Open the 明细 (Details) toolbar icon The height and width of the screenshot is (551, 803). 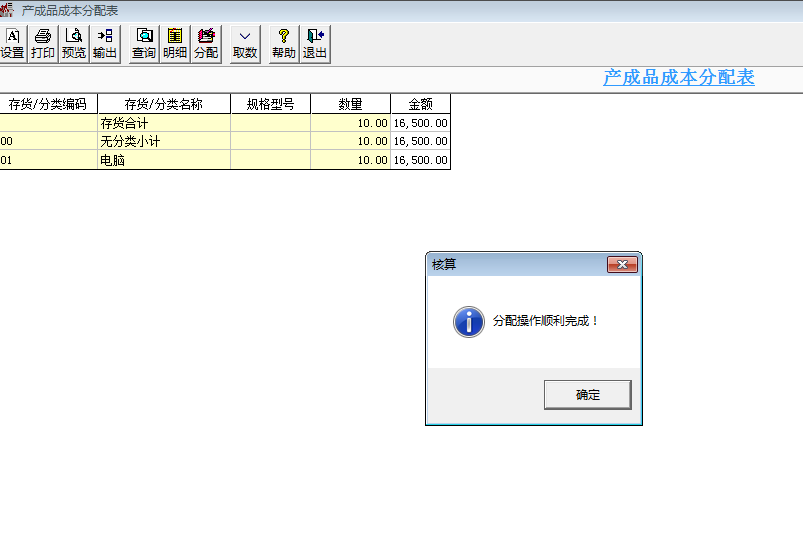point(175,44)
